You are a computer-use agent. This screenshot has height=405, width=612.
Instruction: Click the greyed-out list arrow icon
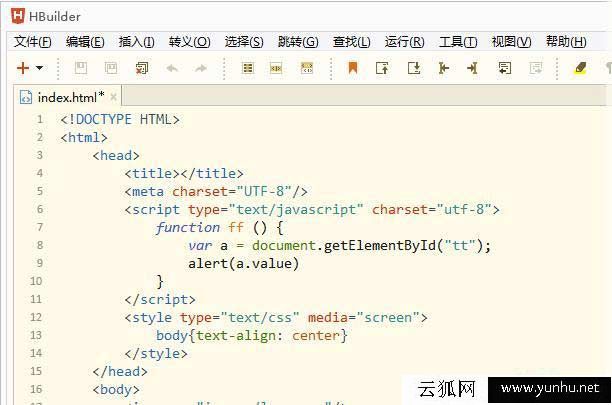coord(536,68)
